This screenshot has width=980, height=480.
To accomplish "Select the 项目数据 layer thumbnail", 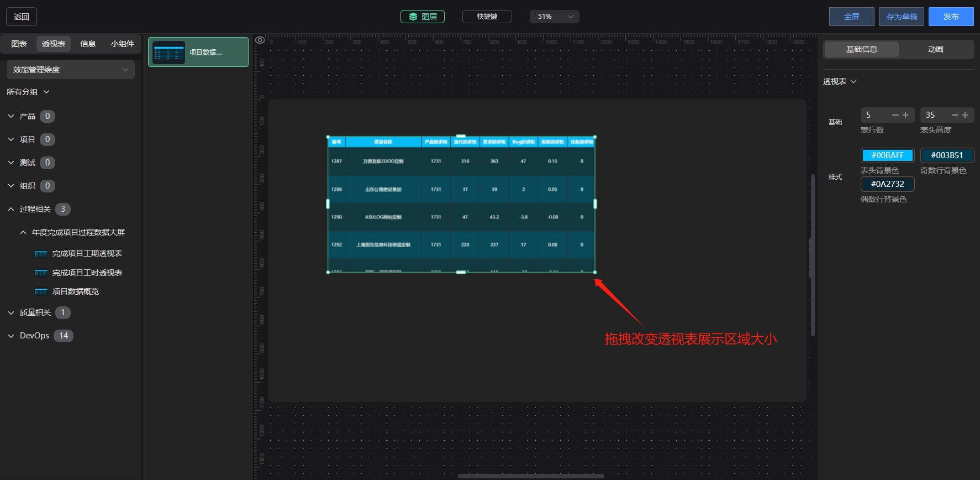I will click(x=169, y=53).
